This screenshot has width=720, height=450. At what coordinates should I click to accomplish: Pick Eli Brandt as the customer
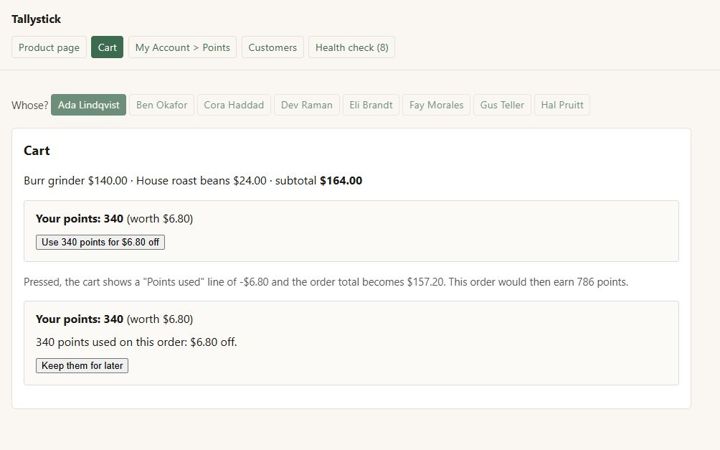(x=371, y=105)
